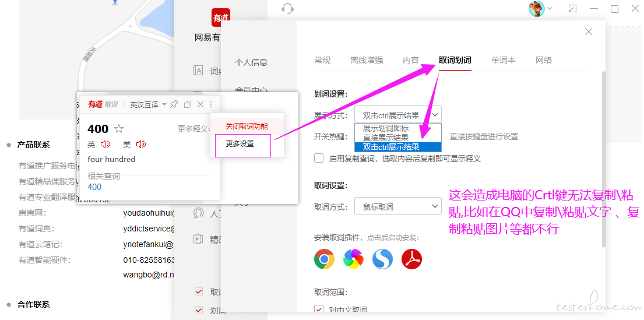Select 关闭取词功能 menu entry
The width and height of the screenshot is (644, 320).
[247, 126]
